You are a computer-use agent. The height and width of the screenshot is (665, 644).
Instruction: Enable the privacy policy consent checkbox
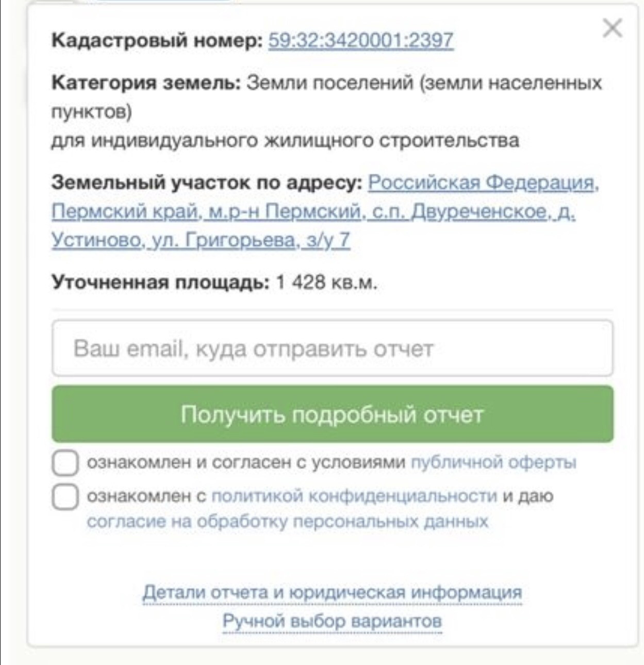[65, 496]
